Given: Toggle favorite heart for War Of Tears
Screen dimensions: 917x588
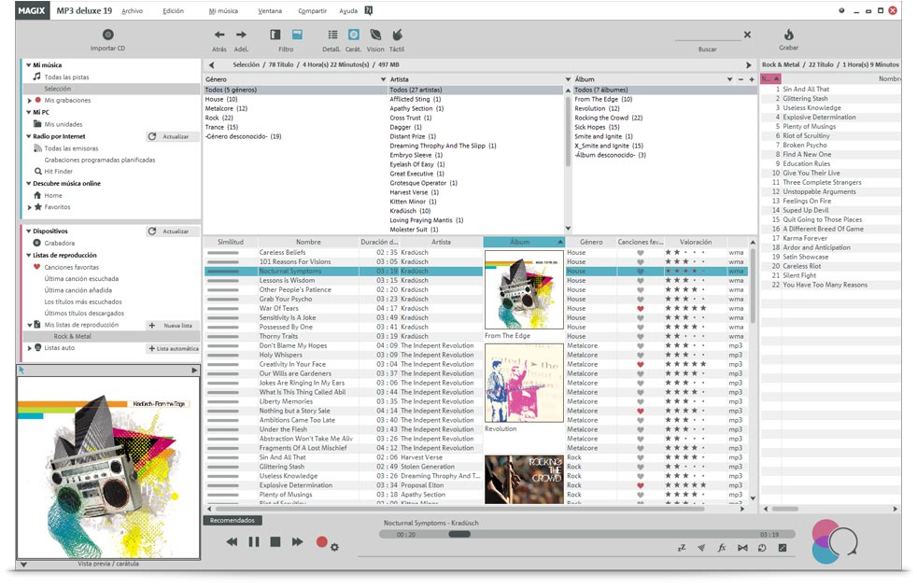Looking at the screenshot, I should point(640,308).
